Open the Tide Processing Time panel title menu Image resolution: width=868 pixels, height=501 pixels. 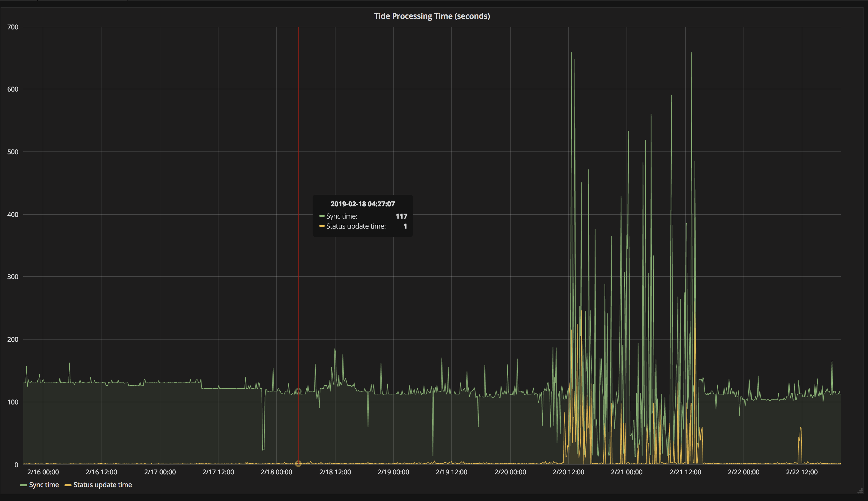[432, 16]
